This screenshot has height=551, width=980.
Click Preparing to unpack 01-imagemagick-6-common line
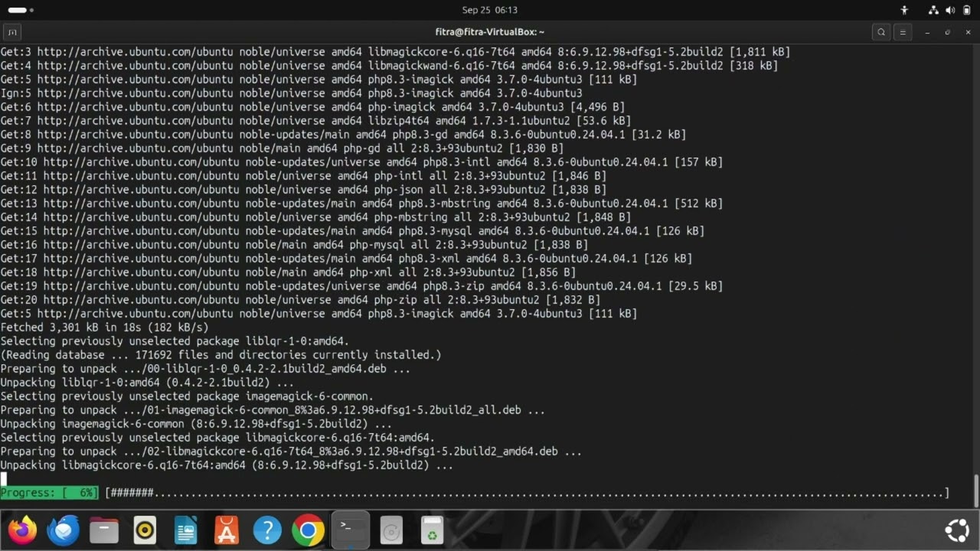(x=273, y=410)
